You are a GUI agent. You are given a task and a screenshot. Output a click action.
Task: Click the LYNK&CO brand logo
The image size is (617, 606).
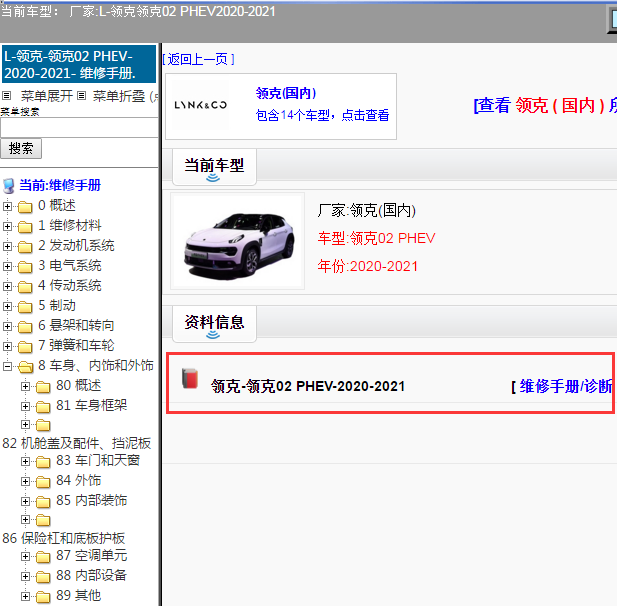[200, 105]
